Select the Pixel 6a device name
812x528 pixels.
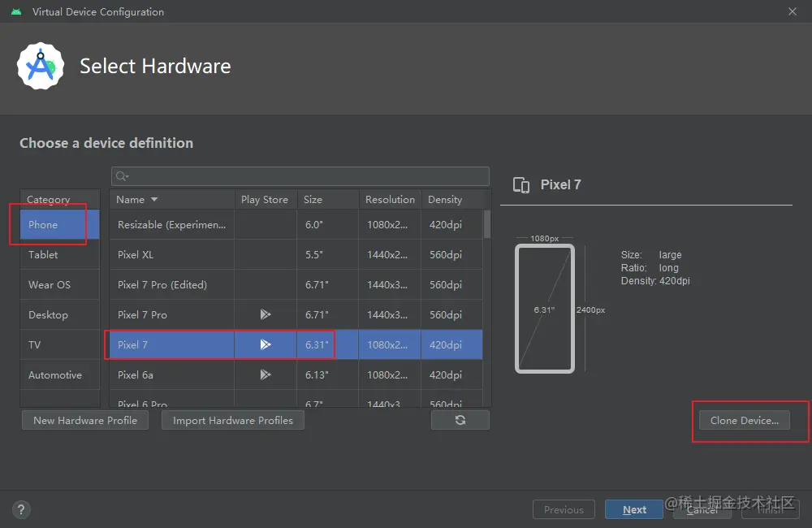click(135, 374)
